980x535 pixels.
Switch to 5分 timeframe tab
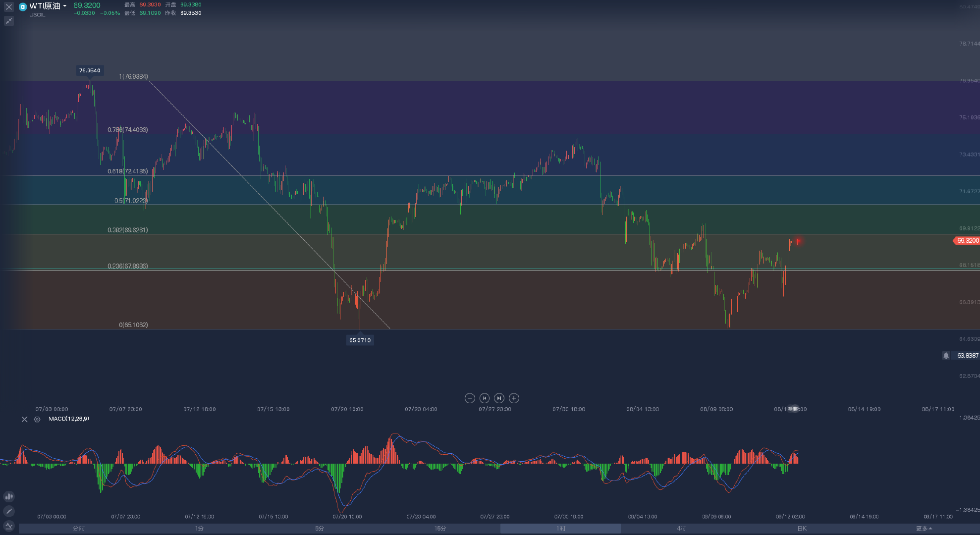(320, 529)
